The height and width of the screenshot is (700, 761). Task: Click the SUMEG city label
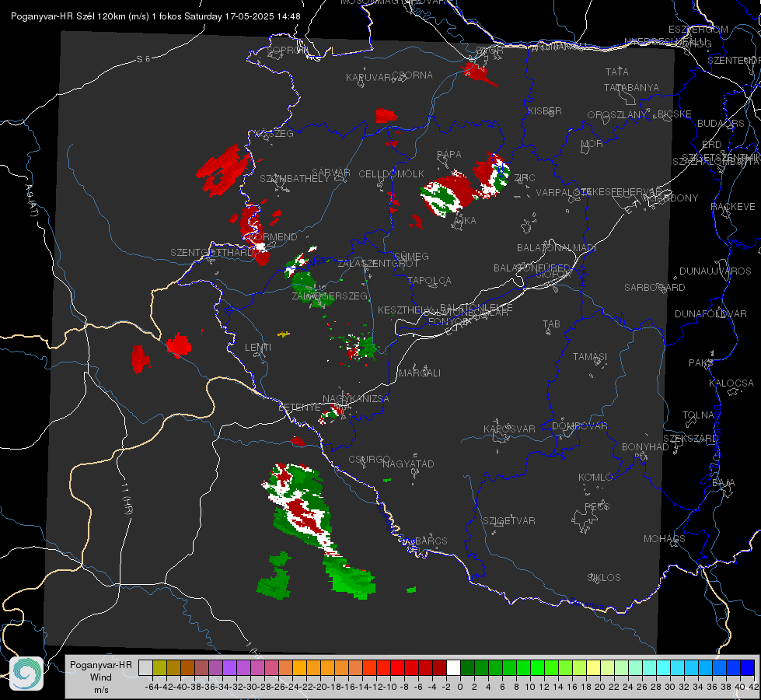pyautogui.click(x=411, y=257)
